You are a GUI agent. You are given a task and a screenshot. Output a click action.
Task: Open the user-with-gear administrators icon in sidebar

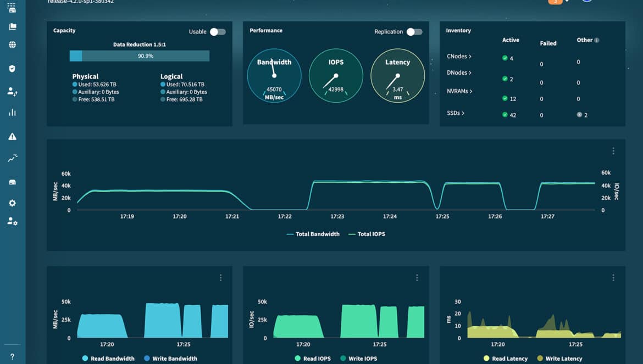point(12,221)
